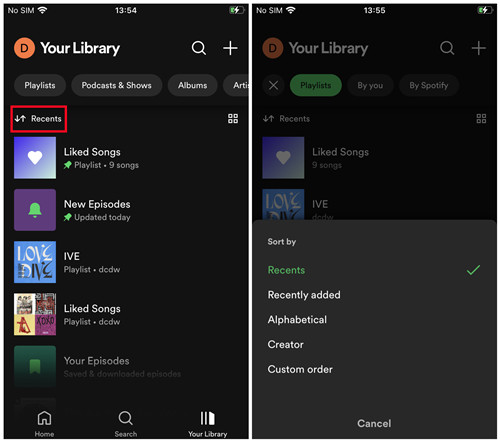Go to Home tab in bottom navigation
500x442 pixels.
[x=44, y=424]
